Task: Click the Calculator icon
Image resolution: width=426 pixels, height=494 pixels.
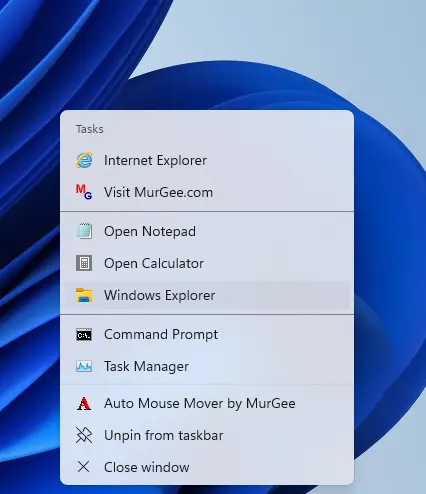Action: pos(84,263)
